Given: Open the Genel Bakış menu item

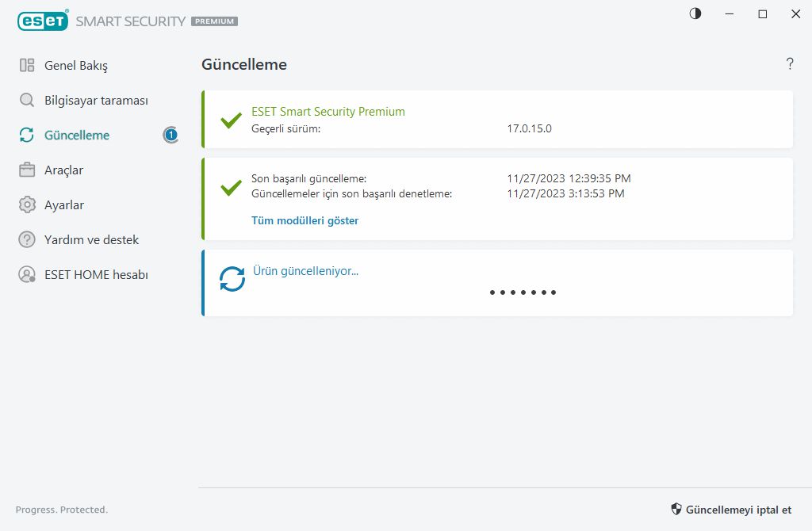Looking at the screenshot, I should click(76, 66).
